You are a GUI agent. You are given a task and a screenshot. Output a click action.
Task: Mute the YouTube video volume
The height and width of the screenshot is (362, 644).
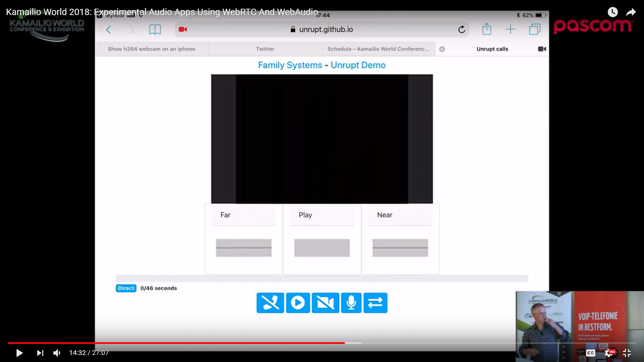(x=57, y=353)
